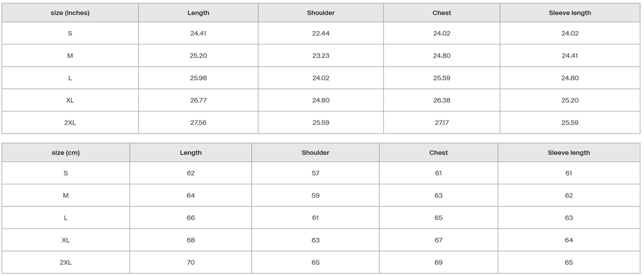Viewport: 644px width, 276px height.
Task: Select the Length header in the inches table
Action: click(198, 13)
